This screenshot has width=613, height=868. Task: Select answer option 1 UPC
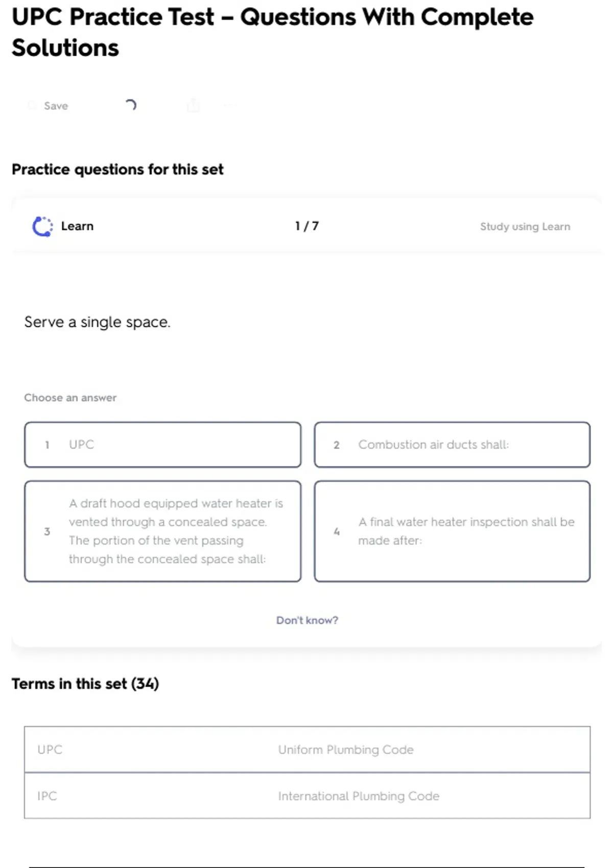tap(162, 445)
